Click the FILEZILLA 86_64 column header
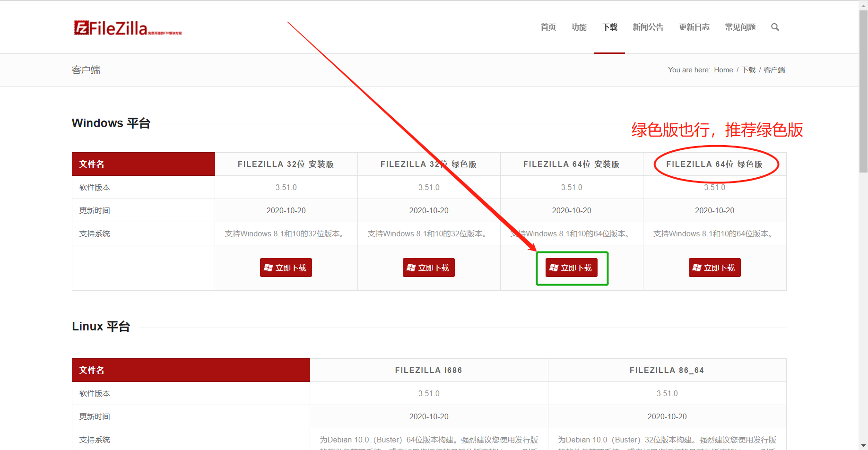This screenshot has height=450, width=868. point(667,370)
